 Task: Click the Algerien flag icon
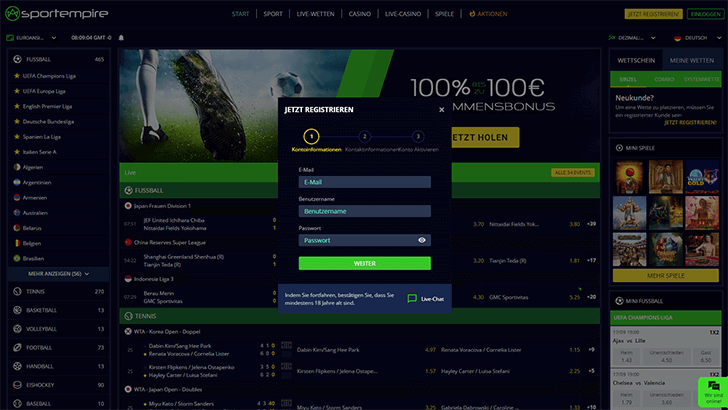coord(17,167)
